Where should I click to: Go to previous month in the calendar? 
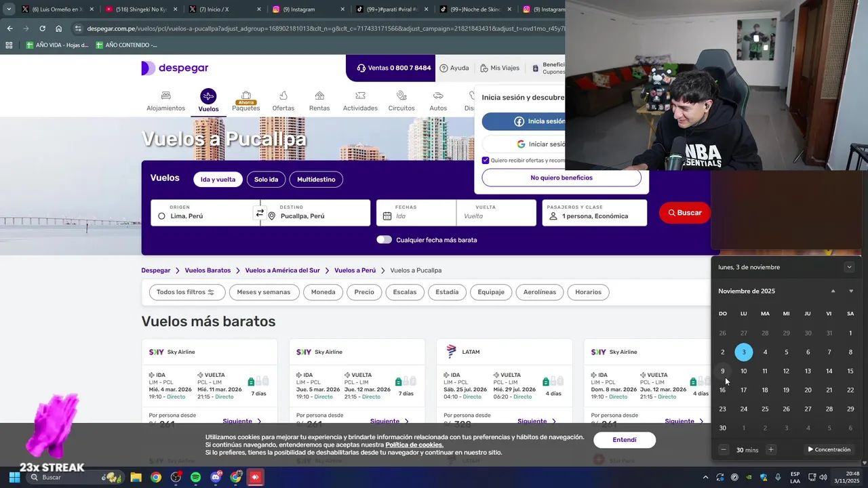pos(833,291)
